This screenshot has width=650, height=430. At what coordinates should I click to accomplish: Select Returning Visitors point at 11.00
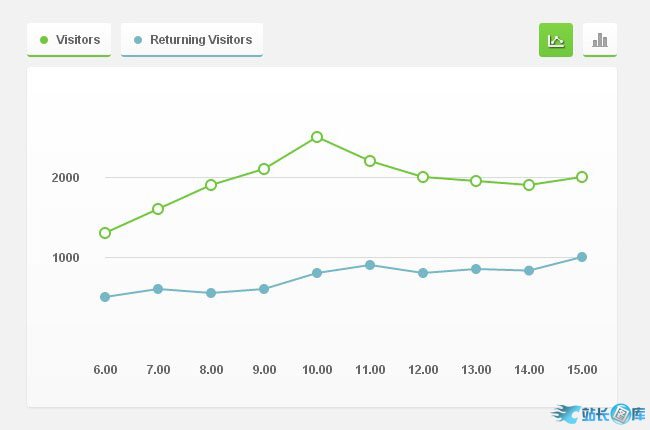click(x=370, y=265)
